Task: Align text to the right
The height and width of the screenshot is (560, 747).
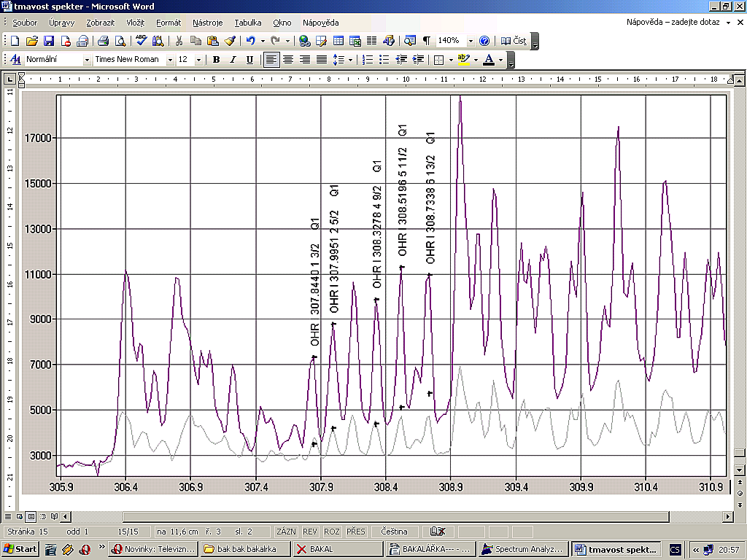Action: 305,60
